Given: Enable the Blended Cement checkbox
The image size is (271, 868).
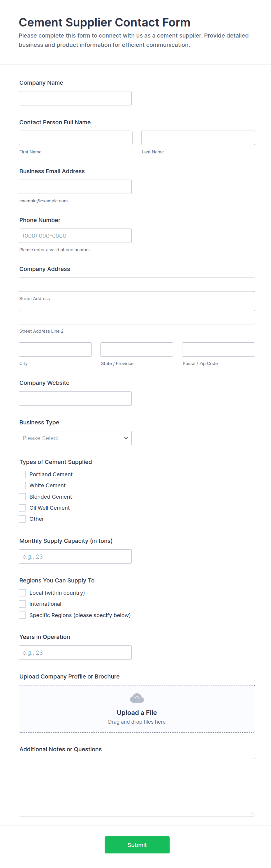Looking at the screenshot, I should (x=22, y=497).
